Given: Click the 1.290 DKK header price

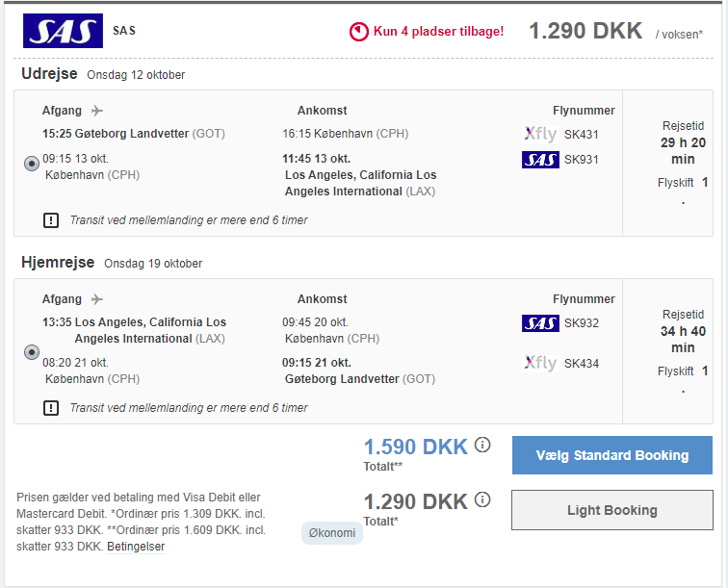Looking at the screenshot, I should coord(585,31).
